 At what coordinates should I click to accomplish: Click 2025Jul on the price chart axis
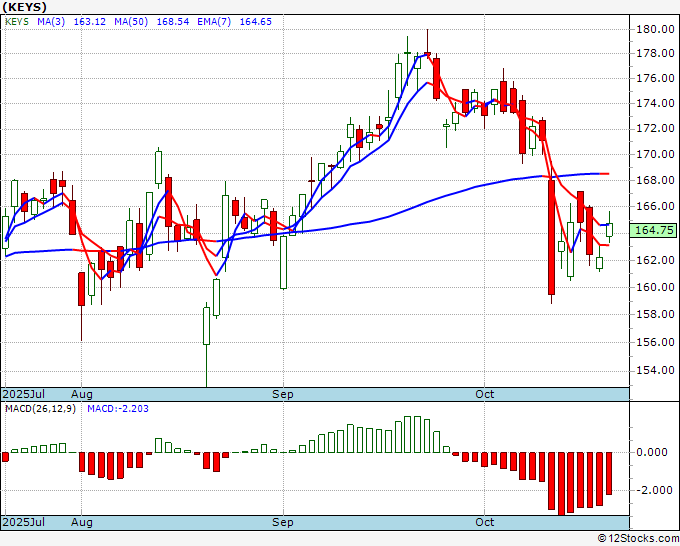point(24,394)
